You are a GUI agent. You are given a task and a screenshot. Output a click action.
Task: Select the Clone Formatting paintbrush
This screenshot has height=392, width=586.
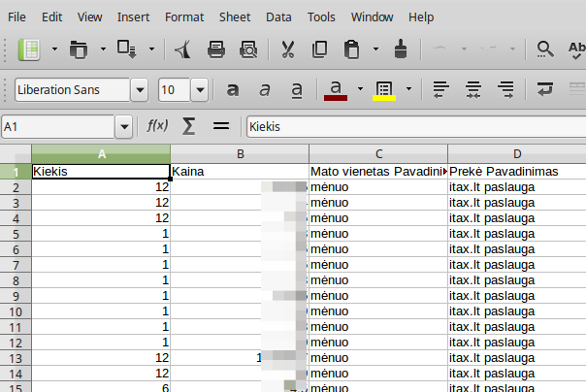400,49
